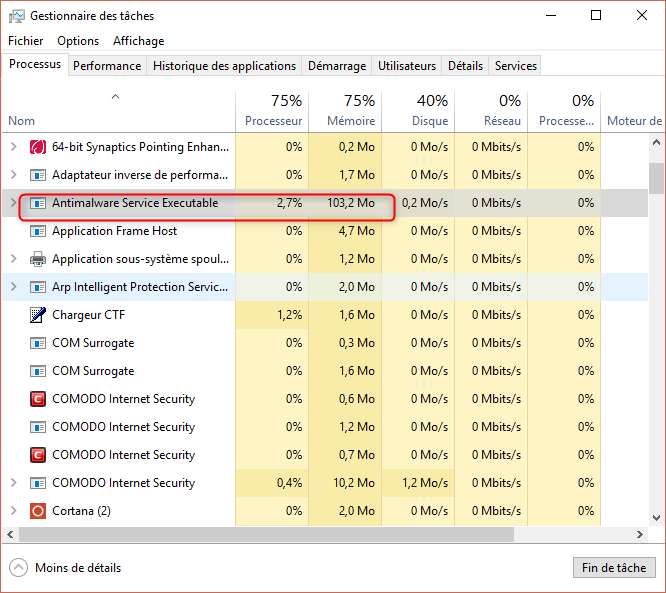Click the Task Manager title bar icon

[17, 16]
